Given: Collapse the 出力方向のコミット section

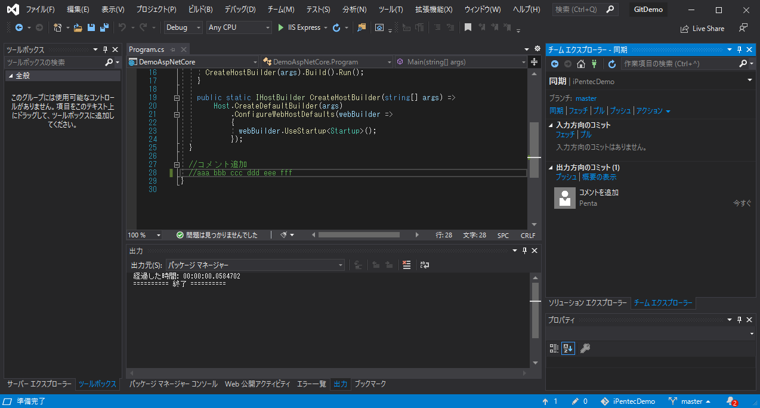Looking at the screenshot, I should pyautogui.click(x=551, y=167).
